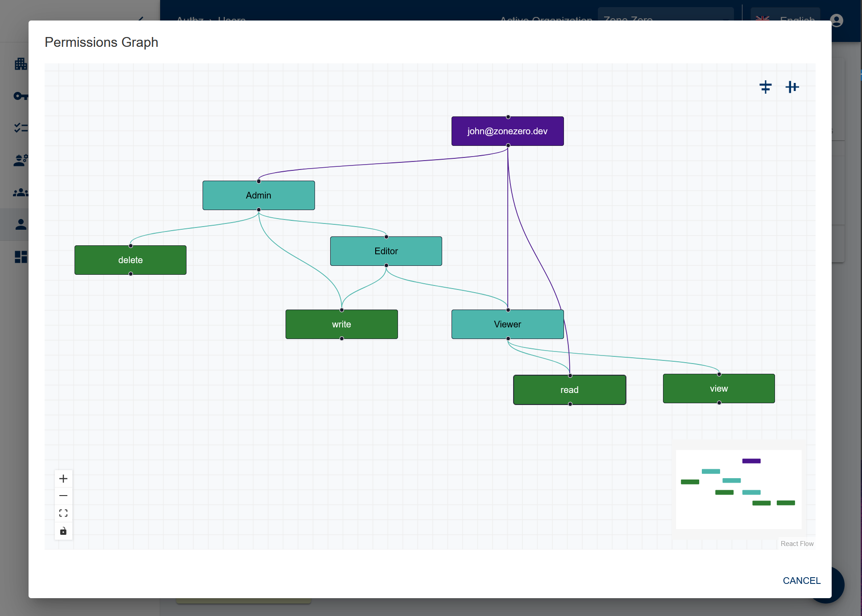Fit the graph to view
Image resolution: width=862 pixels, height=616 pixels.
(63, 513)
